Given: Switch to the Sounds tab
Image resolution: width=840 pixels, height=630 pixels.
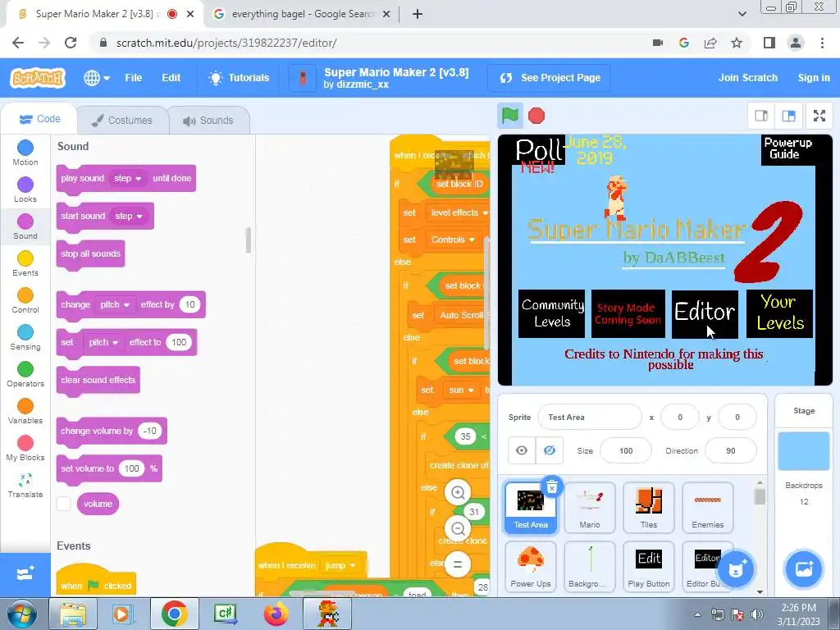Looking at the screenshot, I should pos(208,121).
